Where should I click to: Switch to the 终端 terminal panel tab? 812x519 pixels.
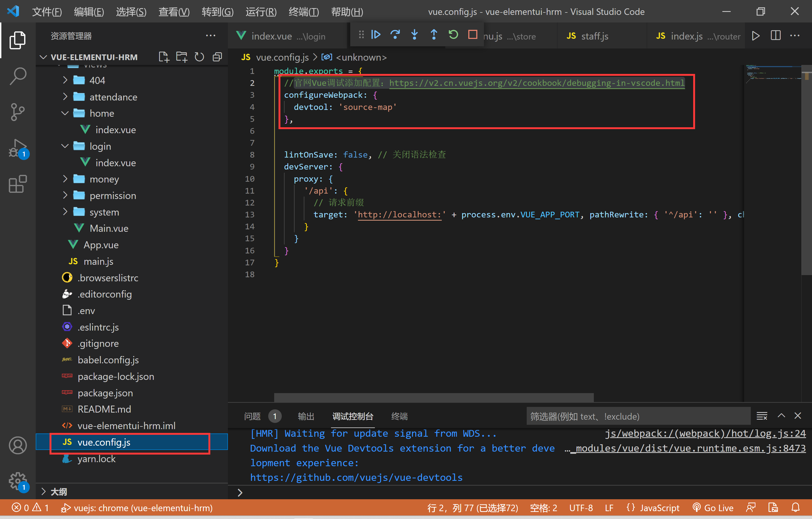coord(399,416)
